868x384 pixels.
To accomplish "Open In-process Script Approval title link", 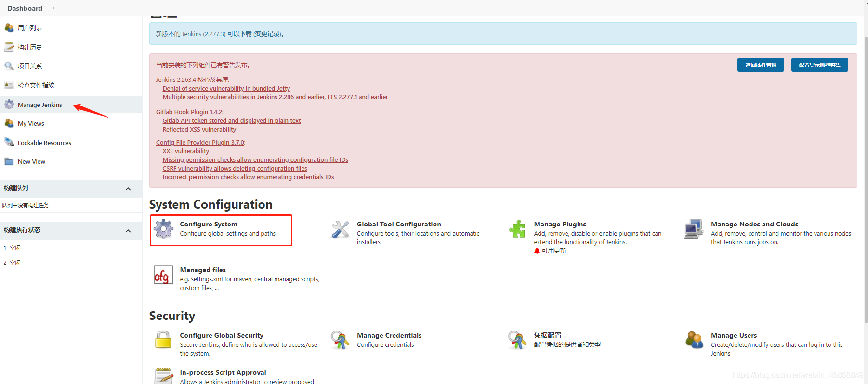I will coord(223,372).
